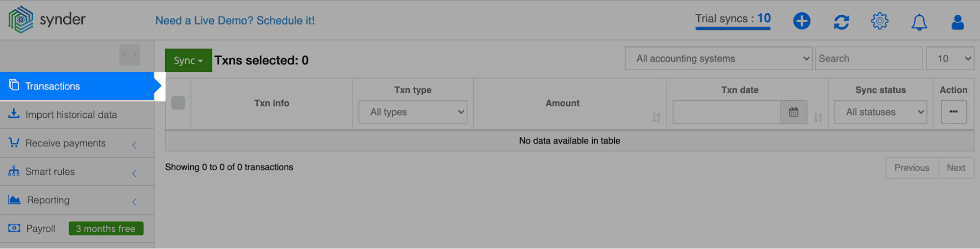Viewport: 980px width, 249px height.
Task: Click the refresh sync arrows icon
Action: click(841, 22)
